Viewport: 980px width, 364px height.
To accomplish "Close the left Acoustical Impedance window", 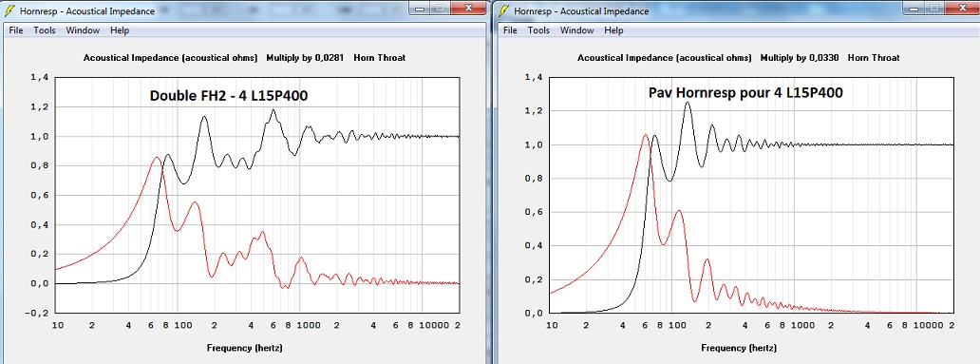I will 467,8.
